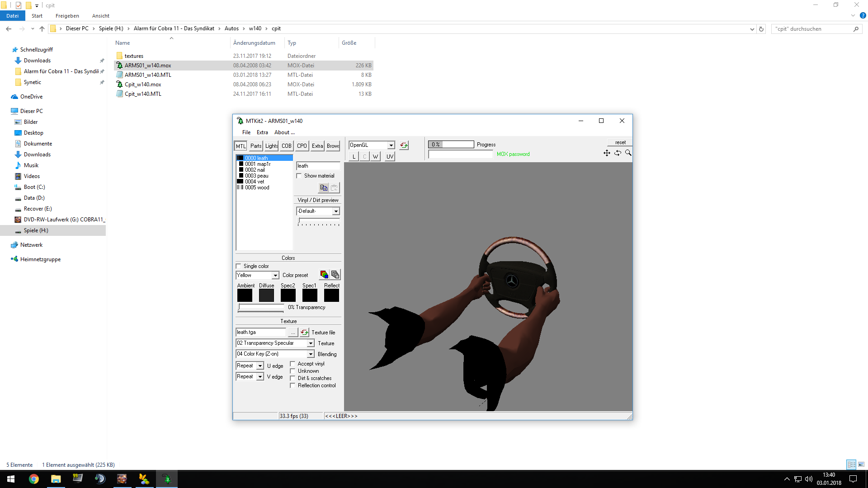Open the Brows tab
This screenshot has width=868, height=488.
333,146
